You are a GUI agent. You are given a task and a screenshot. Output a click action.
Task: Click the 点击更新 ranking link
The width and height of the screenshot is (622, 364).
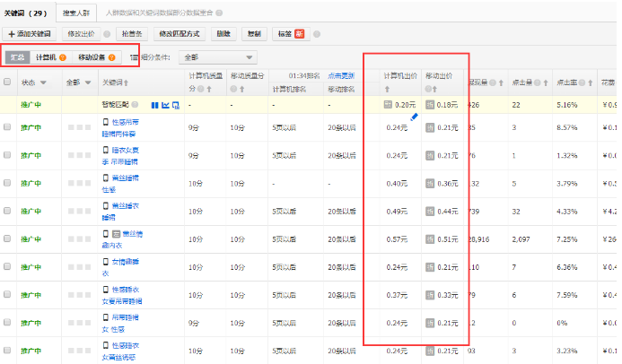(x=341, y=75)
